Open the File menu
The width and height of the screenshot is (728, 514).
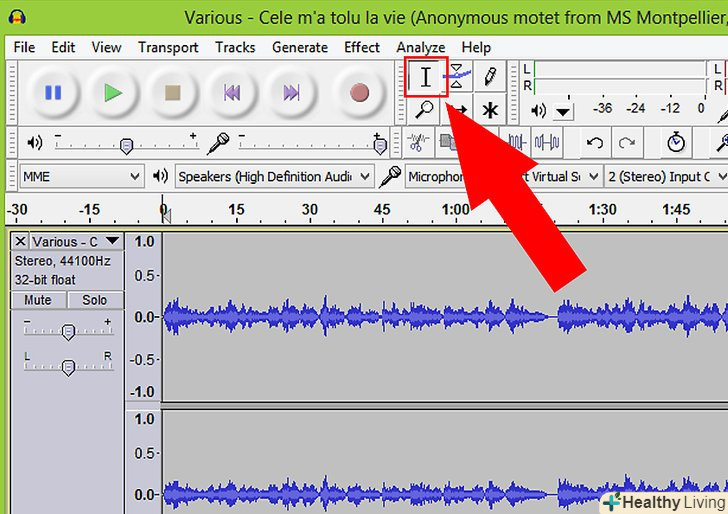click(24, 47)
